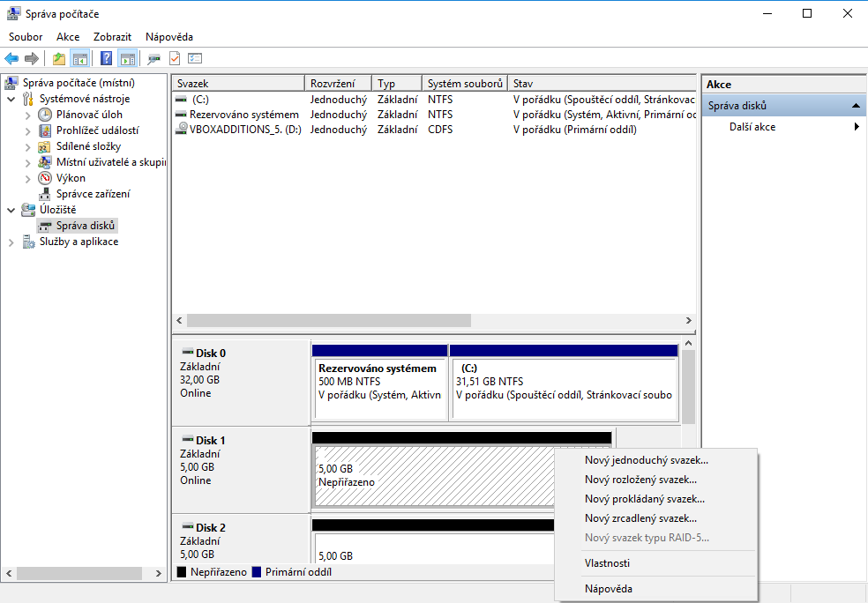Select Správce zařízení in the tree
Viewport: 868px width, 603px height.
coord(93,194)
